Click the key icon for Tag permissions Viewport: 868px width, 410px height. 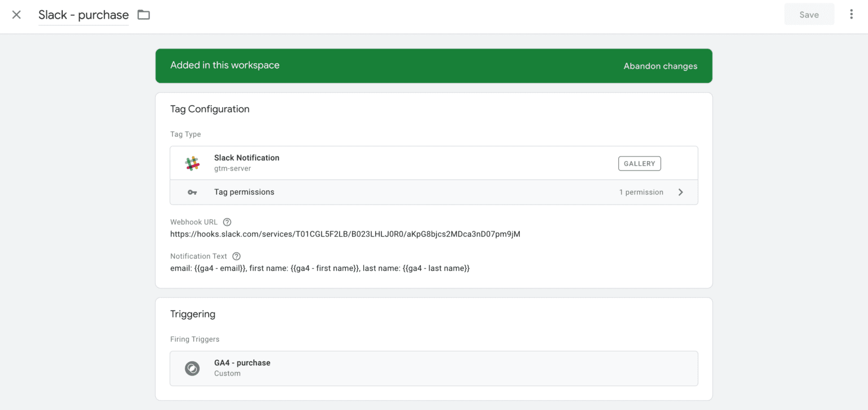(x=193, y=193)
